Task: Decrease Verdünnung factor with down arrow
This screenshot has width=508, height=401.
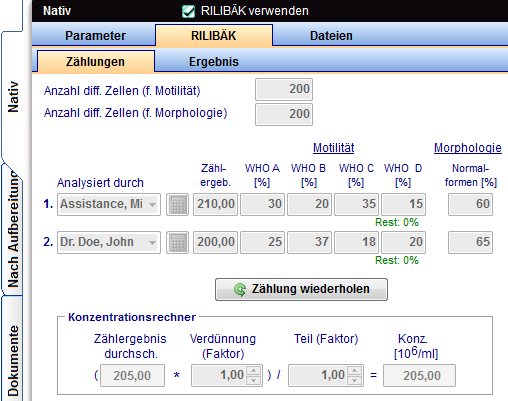Action: tap(254, 380)
